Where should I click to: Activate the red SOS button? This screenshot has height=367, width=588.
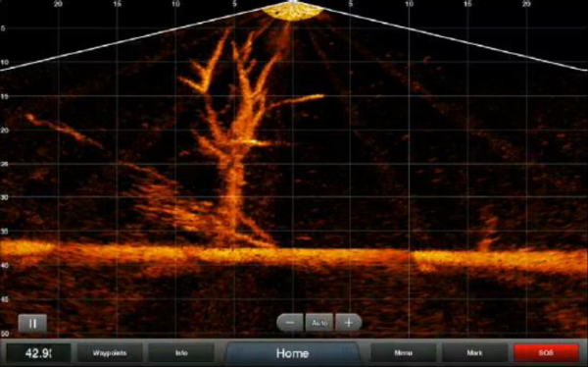[x=546, y=353]
